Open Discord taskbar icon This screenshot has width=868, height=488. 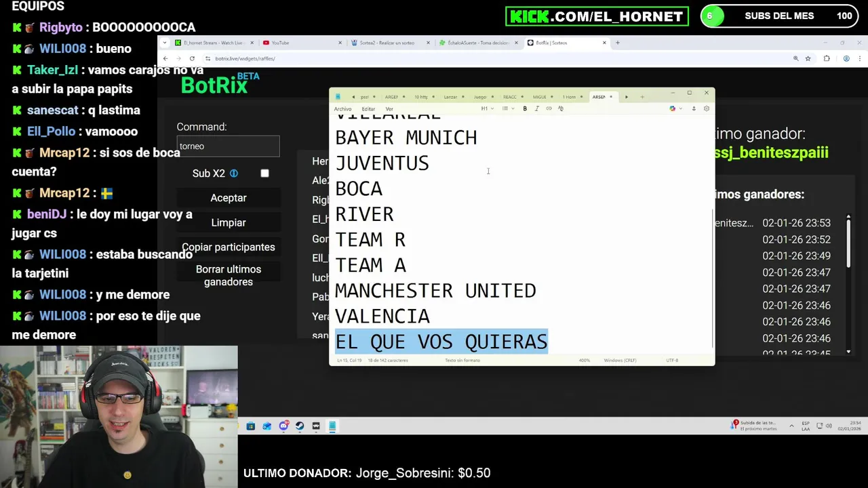click(283, 426)
